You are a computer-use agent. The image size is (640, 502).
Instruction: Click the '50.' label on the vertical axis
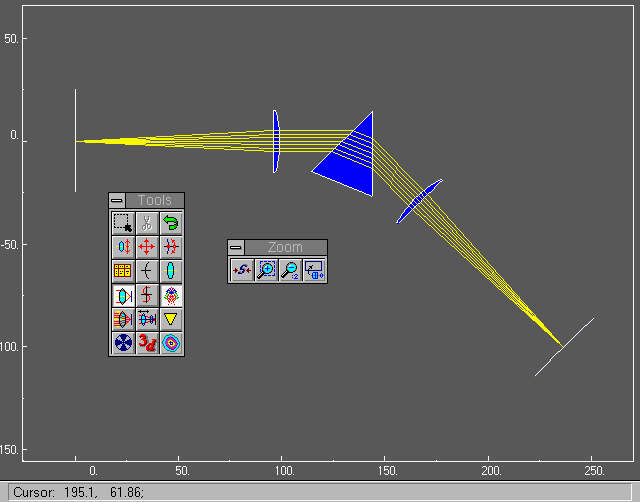point(11,39)
